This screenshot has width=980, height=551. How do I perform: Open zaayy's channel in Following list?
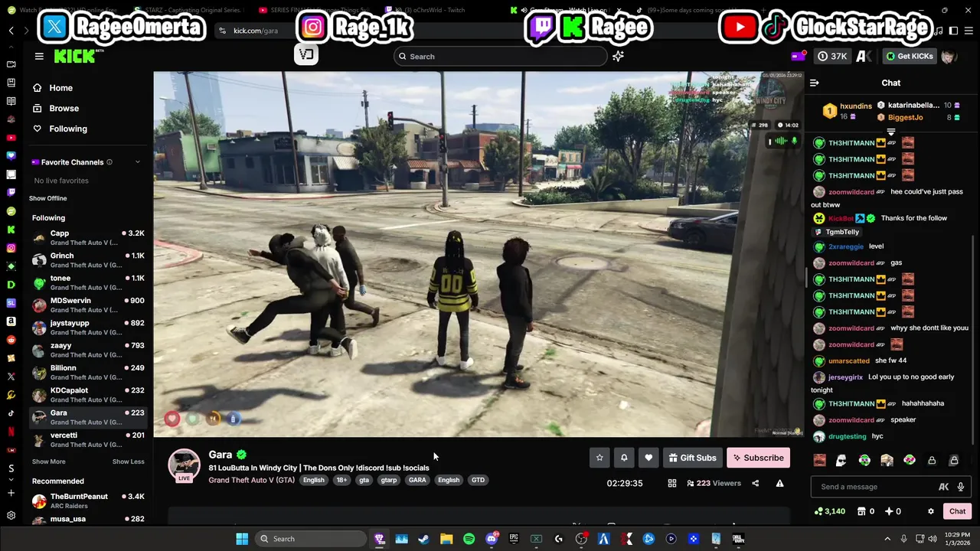coord(88,350)
